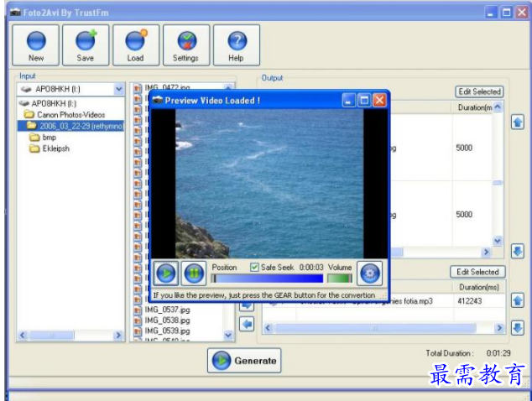Image resolution: width=532 pixels, height=401 pixels.
Task: Click folder tree horizontal scrollbar right arrow
Action: [118, 336]
